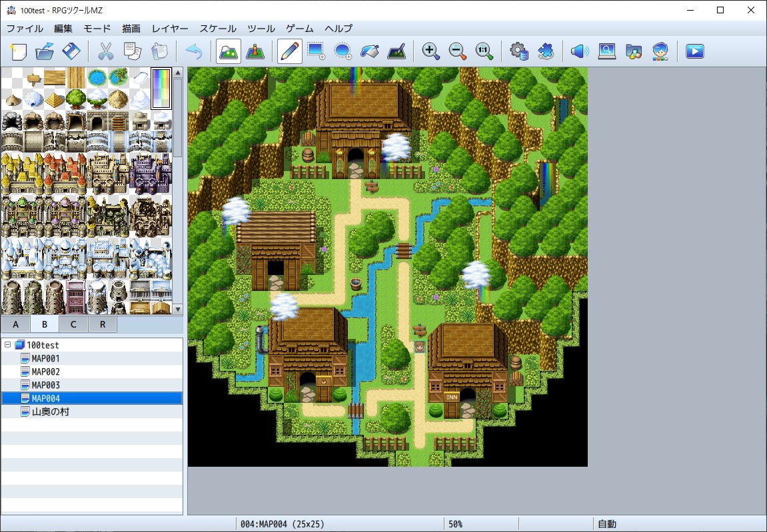
Task: Click the Save Project diskette icon
Action: coord(71,51)
